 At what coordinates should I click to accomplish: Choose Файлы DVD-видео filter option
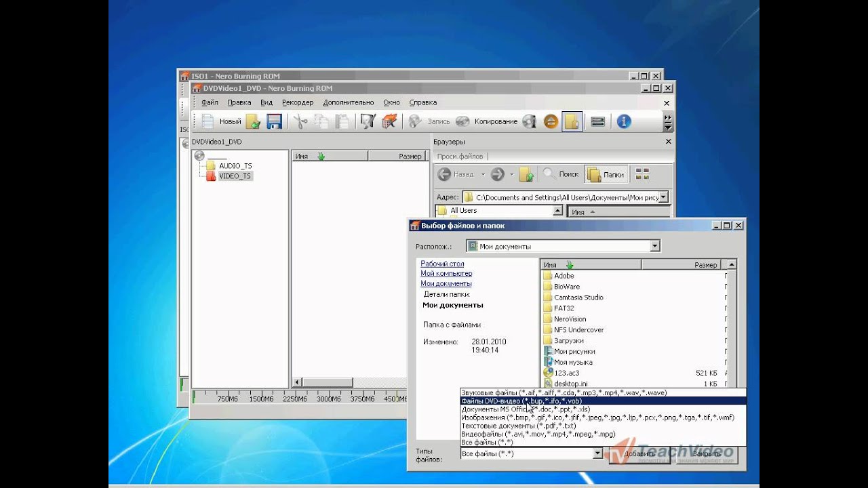click(x=603, y=401)
